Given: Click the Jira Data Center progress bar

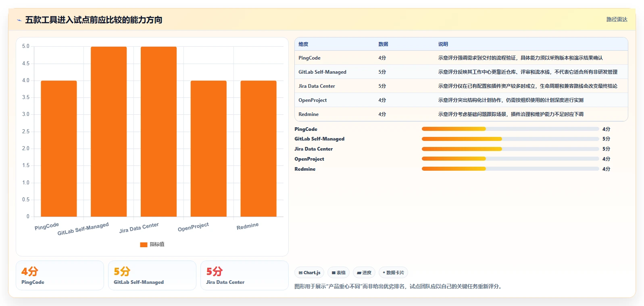Looking at the screenshot, I should pos(510,149).
